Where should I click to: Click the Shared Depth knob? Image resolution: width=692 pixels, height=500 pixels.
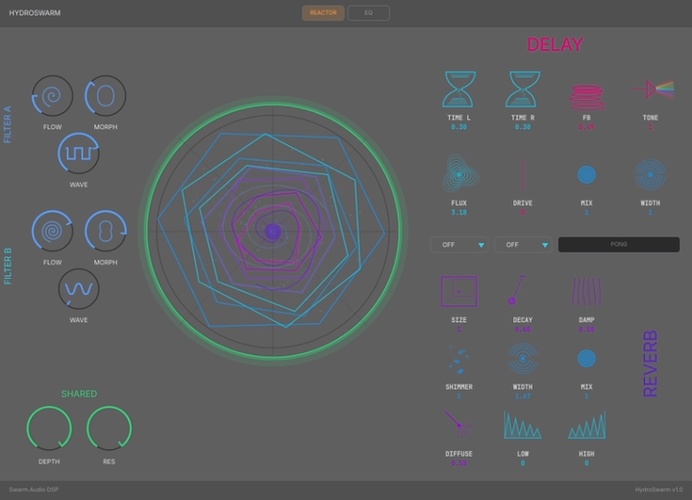coord(48,429)
